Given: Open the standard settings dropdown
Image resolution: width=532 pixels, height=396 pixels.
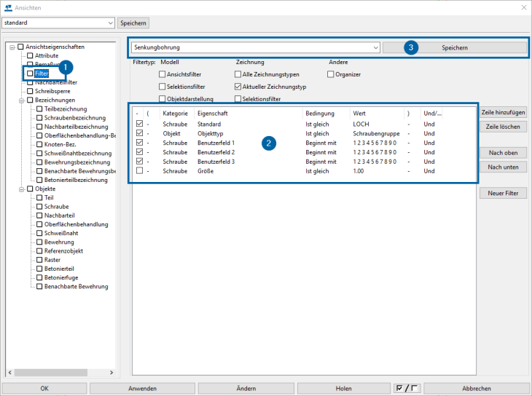Looking at the screenshot, I should (110, 23).
